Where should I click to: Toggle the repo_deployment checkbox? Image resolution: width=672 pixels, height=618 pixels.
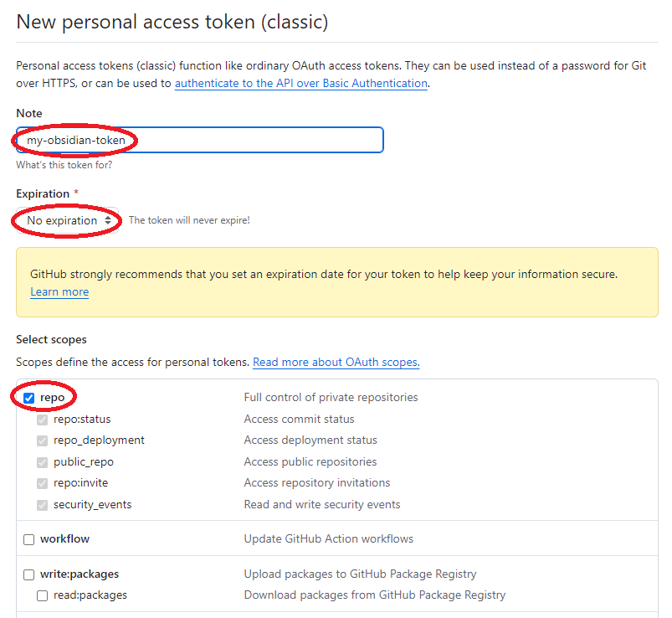pos(43,440)
